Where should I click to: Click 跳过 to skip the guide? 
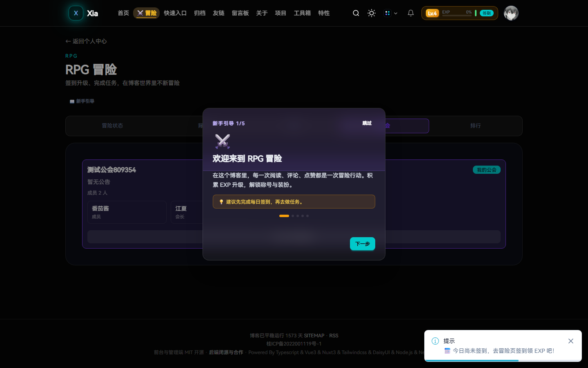click(x=367, y=123)
